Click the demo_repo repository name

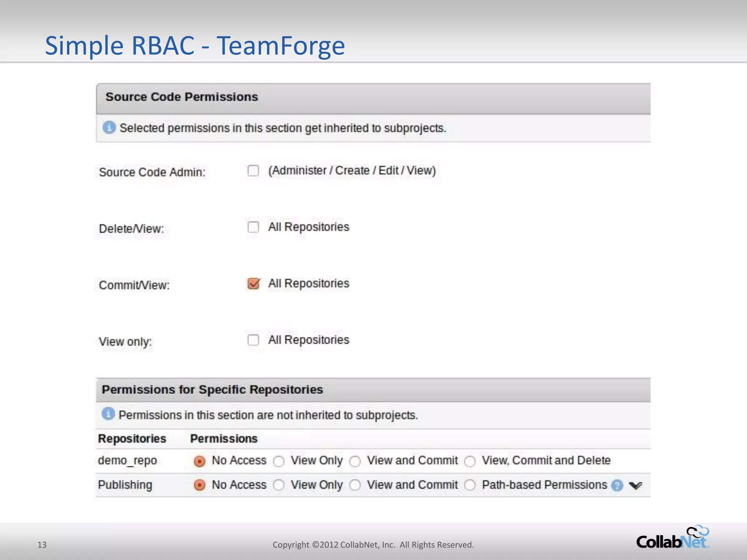pos(127,460)
